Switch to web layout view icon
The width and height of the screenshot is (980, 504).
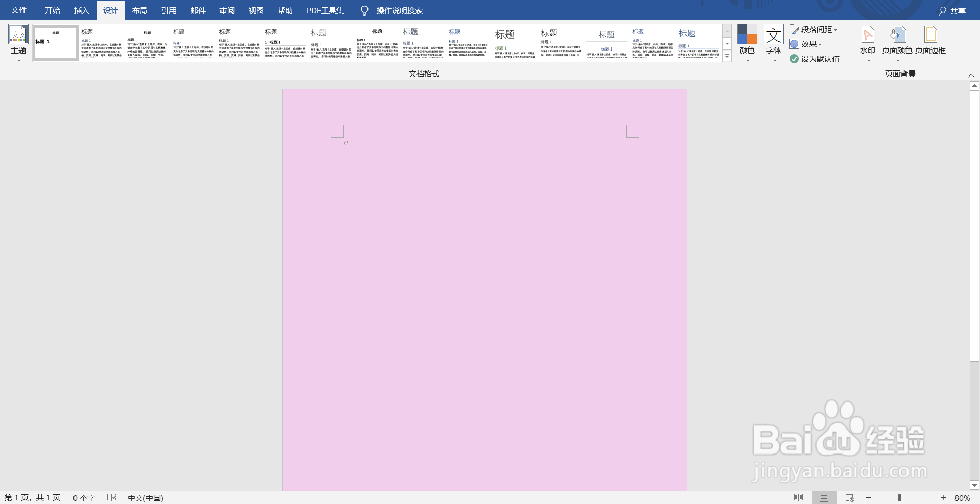(850, 498)
